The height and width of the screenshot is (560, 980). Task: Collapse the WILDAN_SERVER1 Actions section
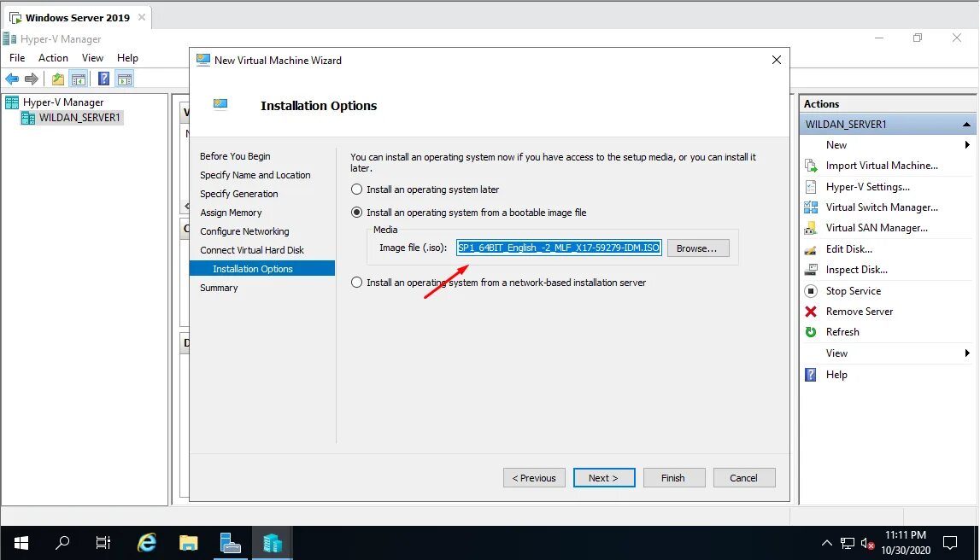coord(966,125)
